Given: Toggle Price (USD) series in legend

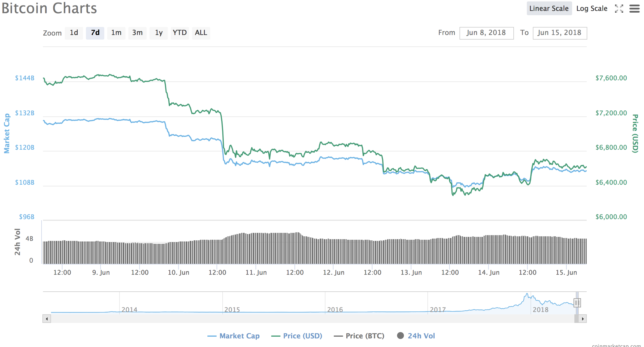Looking at the screenshot, I should point(297,336).
